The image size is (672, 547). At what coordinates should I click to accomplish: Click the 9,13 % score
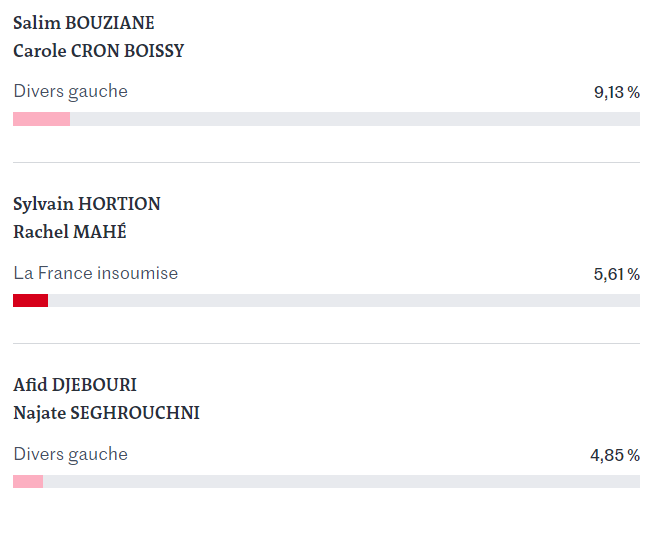coord(617,92)
